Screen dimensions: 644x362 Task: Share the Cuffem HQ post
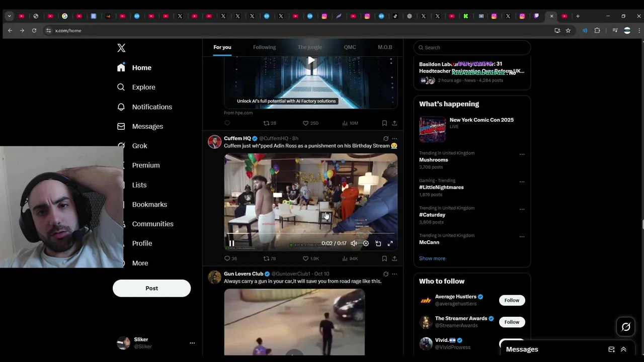tap(394, 258)
